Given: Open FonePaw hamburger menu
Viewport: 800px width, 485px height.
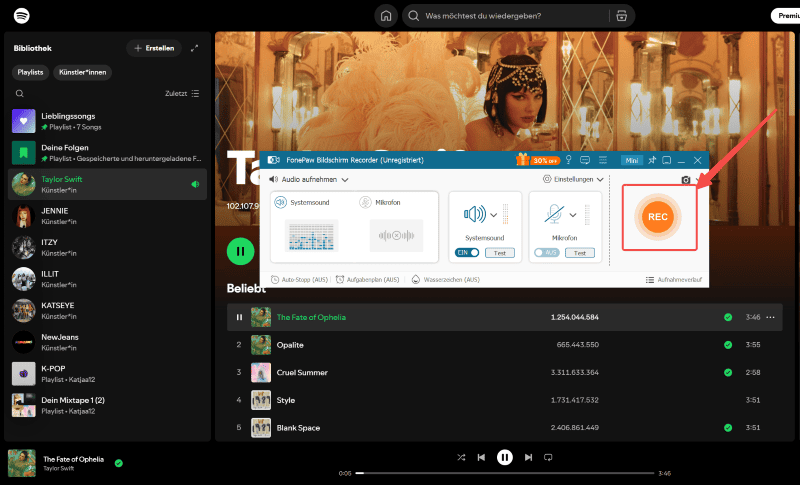Looking at the screenshot, I should click(x=603, y=160).
